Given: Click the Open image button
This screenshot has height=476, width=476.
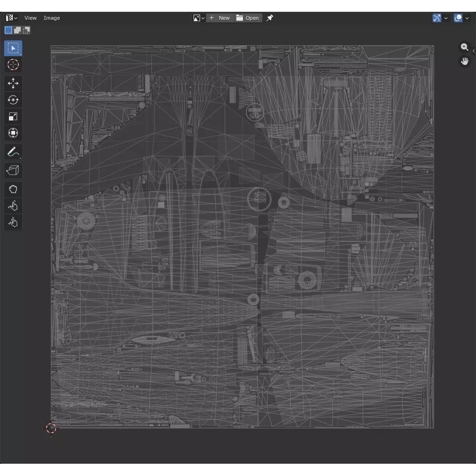Looking at the screenshot, I should (248, 18).
